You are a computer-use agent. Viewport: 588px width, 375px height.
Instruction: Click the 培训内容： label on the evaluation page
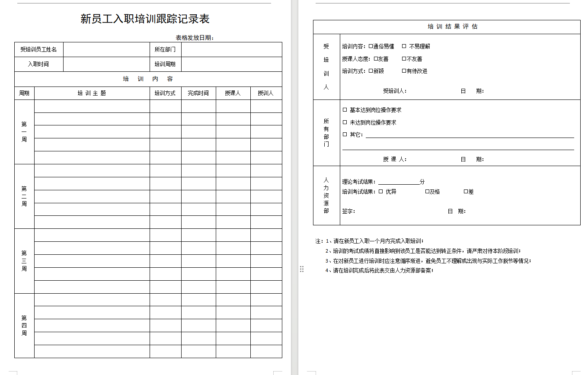click(355, 46)
